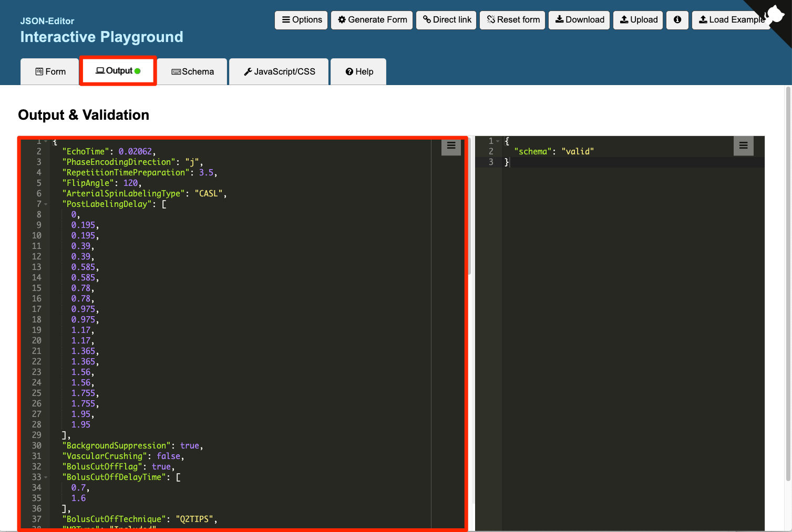Screen dimensions: 792x532
Task: Click the "Q2TIPS" technique value
Action: pos(194,519)
